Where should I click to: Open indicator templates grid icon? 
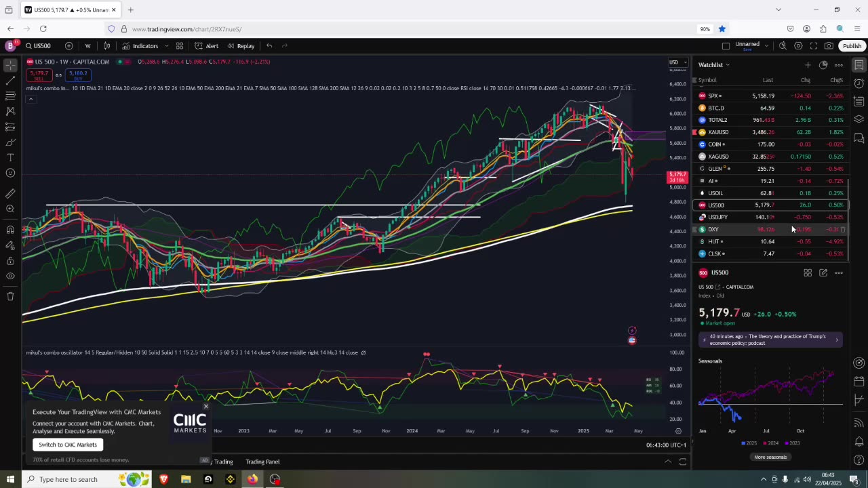(180, 46)
